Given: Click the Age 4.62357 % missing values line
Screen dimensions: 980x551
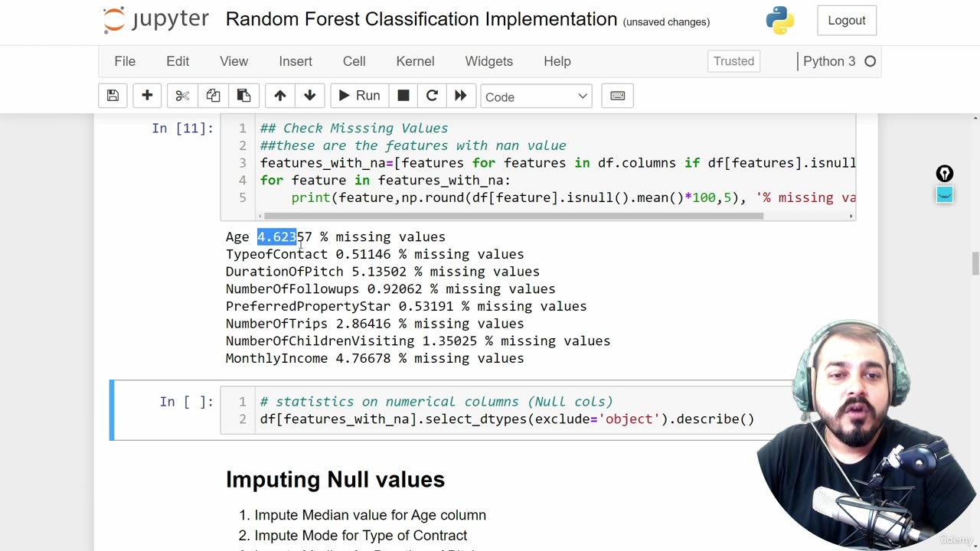Looking at the screenshot, I should coord(335,237).
